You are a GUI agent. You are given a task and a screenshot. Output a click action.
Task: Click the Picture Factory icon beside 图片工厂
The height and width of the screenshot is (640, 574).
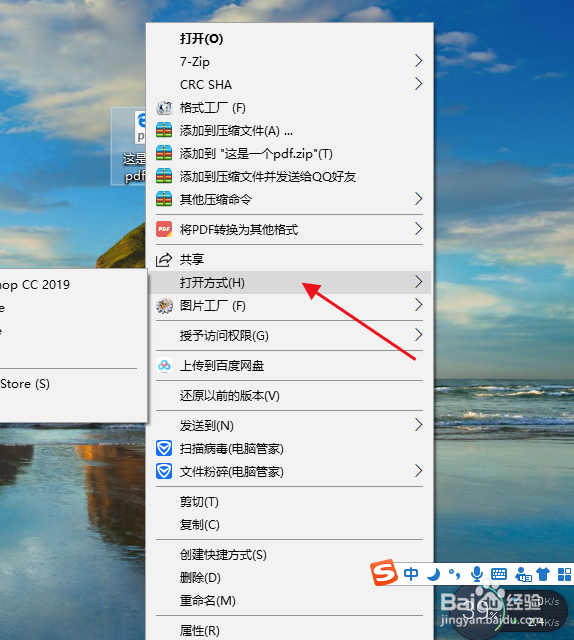(x=164, y=306)
